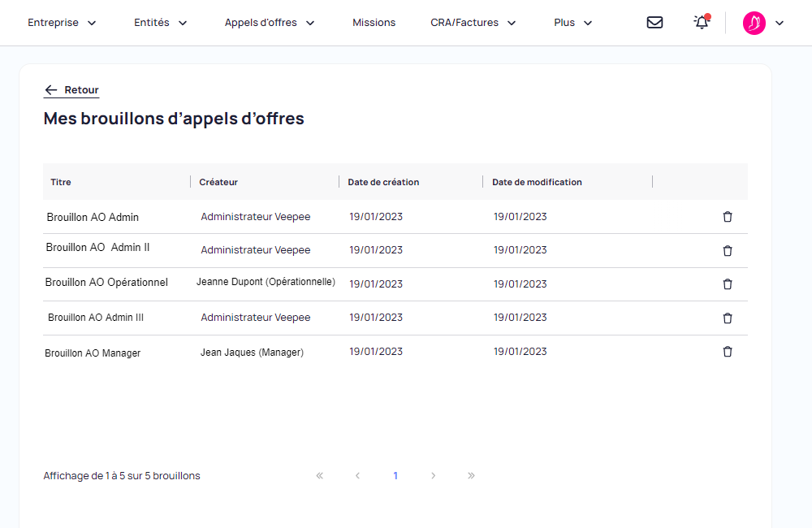The height and width of the screenshot is (528, 812).
Task: Open the Brouillon AO Admin III title
Action: (96, 317)
